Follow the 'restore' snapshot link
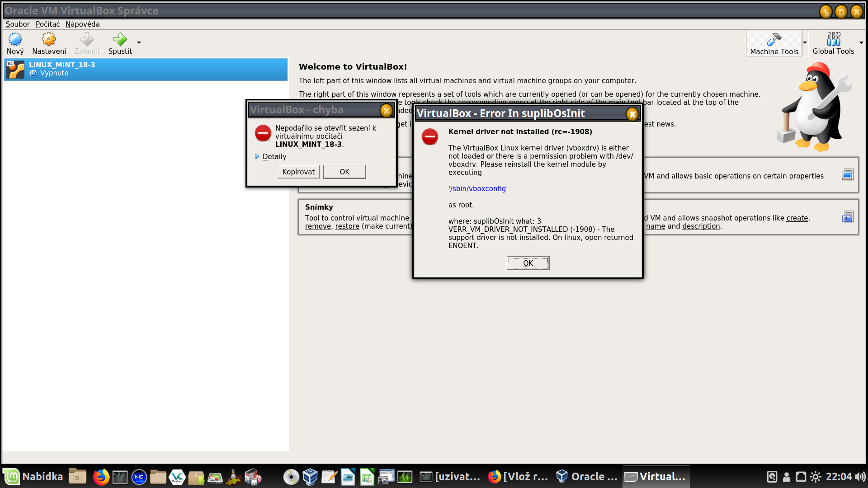Screen dimensions: 868x488 [347, 226]
